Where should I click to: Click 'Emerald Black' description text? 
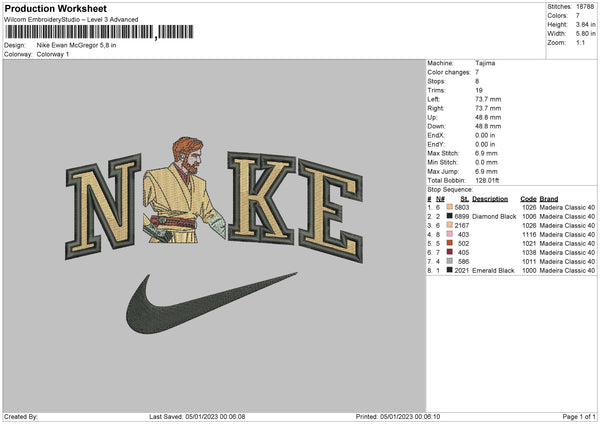click(x=493, y=271)
